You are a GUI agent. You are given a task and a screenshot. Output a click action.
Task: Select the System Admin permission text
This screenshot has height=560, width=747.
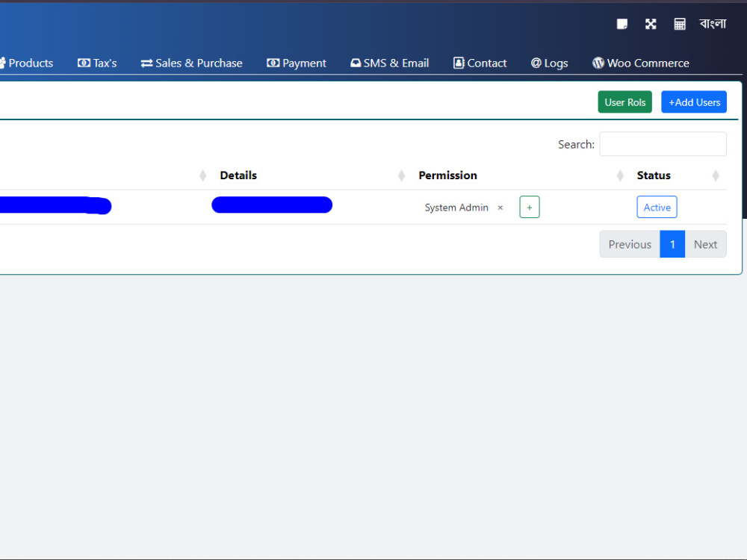pos(456,208)
